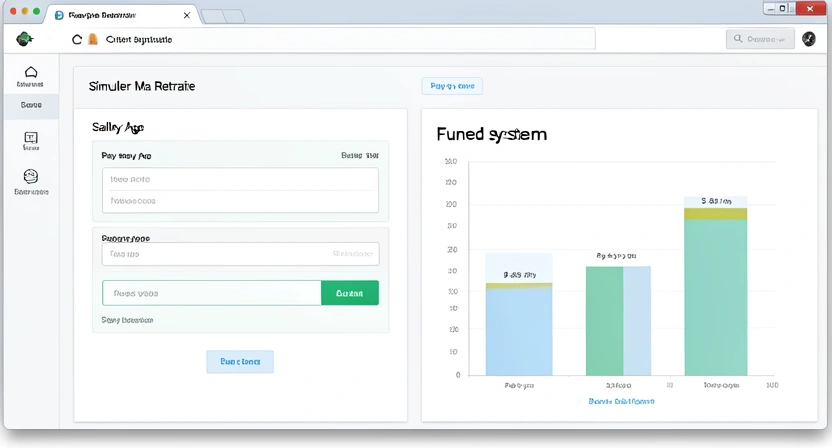The image size is (832, 448).
Task: Select the highlighted second sidebar item
Action: point(30,104)
